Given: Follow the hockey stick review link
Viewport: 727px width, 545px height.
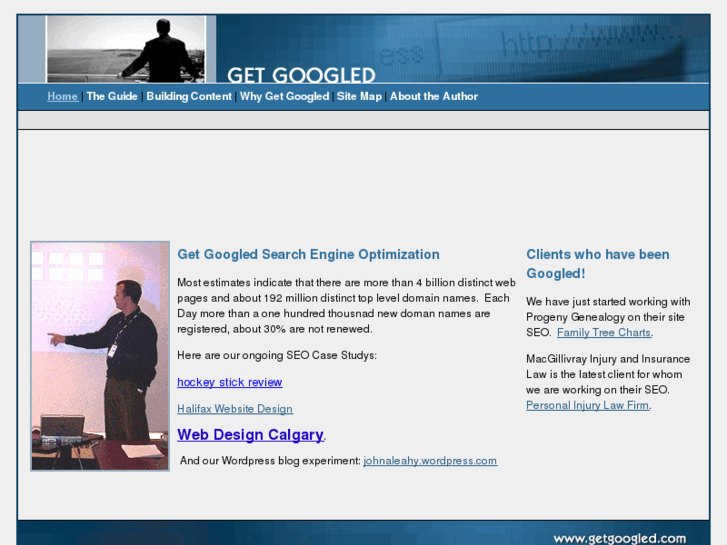Looking at the screenshot, I should point(230,382).
